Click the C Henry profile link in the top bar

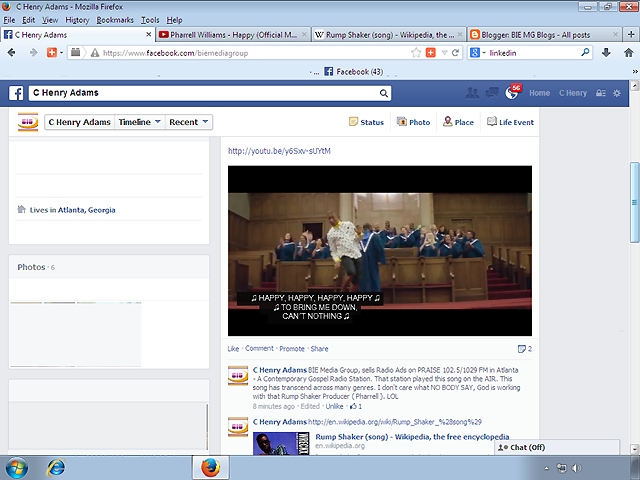(x=573, y=93)
